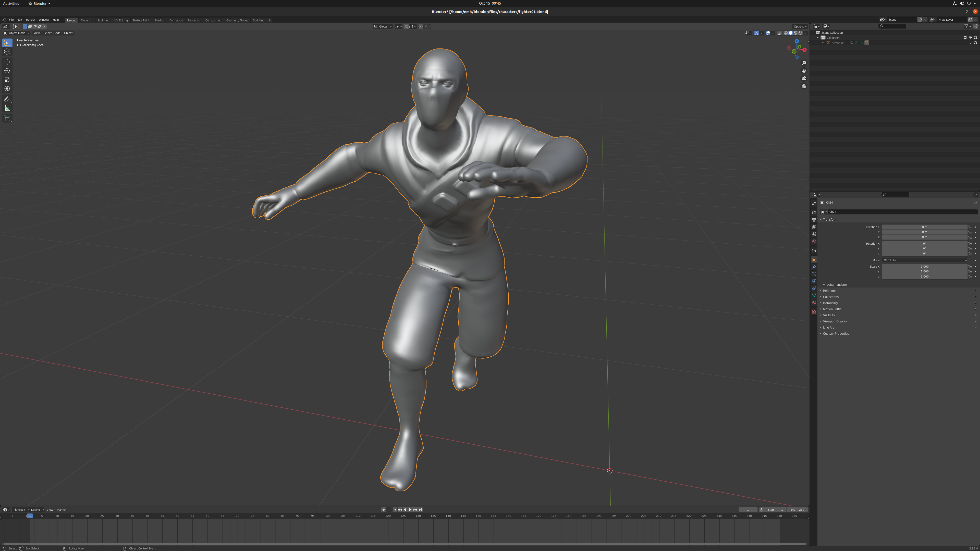The image size is (980, 551).
Task: Open the Physics properties tab
Action: (814, 281)
